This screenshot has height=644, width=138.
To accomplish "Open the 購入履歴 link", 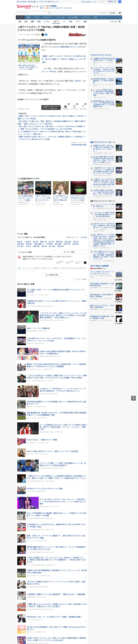I will point(112,13).
